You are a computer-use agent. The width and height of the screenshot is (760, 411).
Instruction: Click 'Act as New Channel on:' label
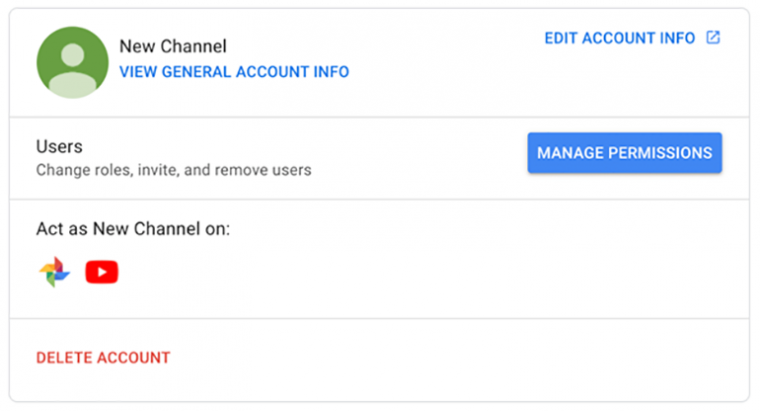[x=133, y=229]
